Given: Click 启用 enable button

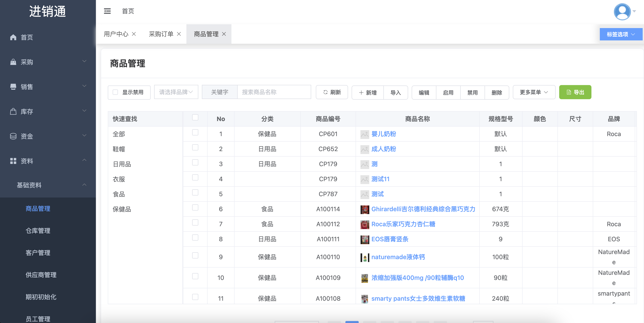Looking at the screenshot, I should click(448, 93).
